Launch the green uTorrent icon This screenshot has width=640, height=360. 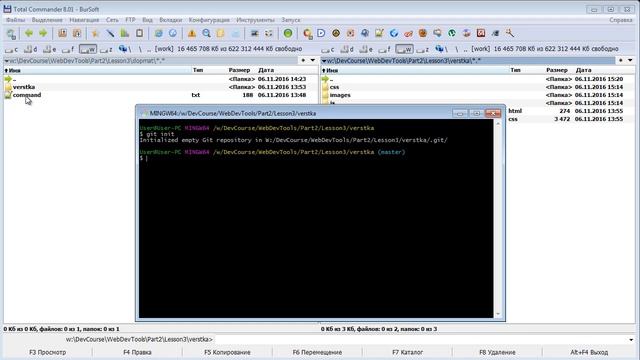(452, 33)
